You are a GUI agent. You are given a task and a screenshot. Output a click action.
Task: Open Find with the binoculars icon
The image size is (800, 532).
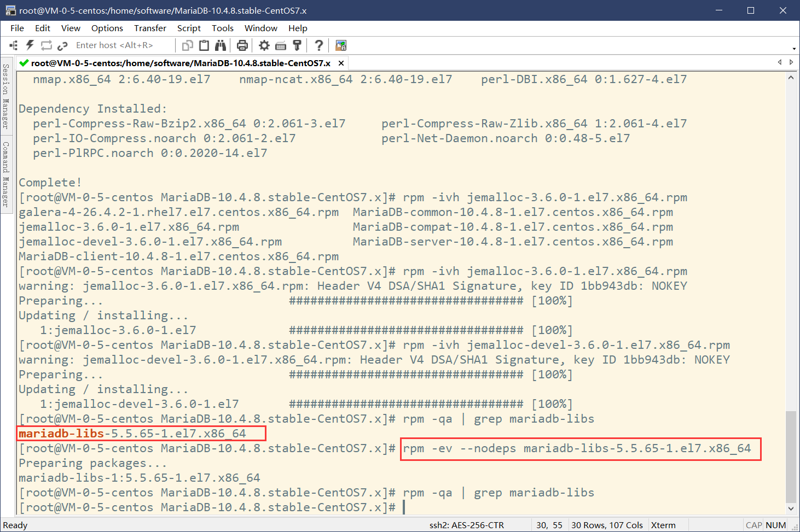pos(221,45)
